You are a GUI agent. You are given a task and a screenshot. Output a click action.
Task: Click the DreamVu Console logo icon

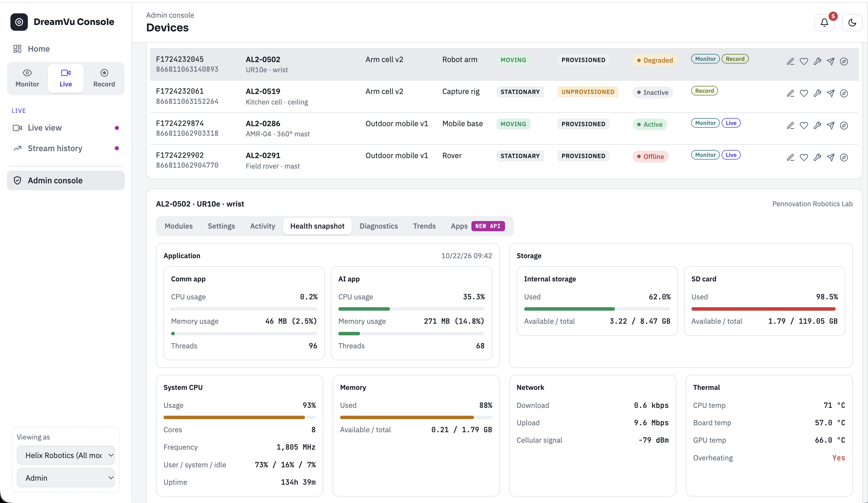(x=19, y=22)
